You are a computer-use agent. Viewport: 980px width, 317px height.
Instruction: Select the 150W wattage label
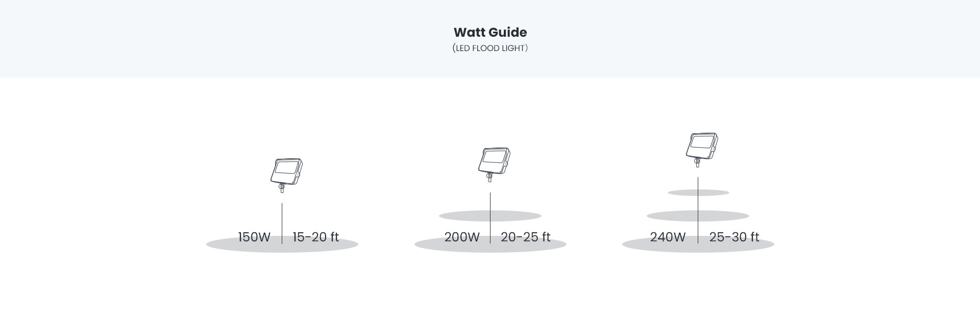[x=254, y=237]
